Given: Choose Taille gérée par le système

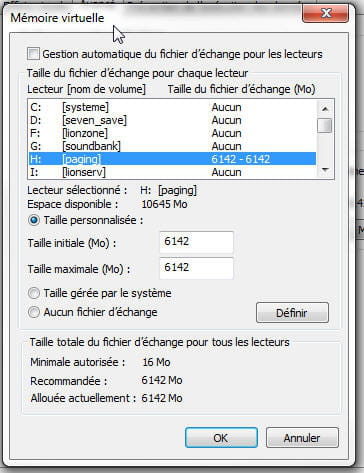Looking at the screenshot, I should pyautogui.click(x=34, y=293).
